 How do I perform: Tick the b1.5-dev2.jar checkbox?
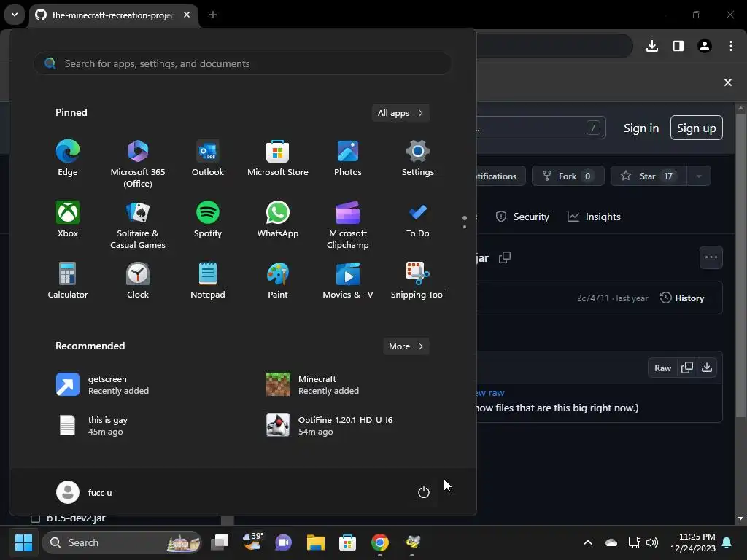coord(35,518)
